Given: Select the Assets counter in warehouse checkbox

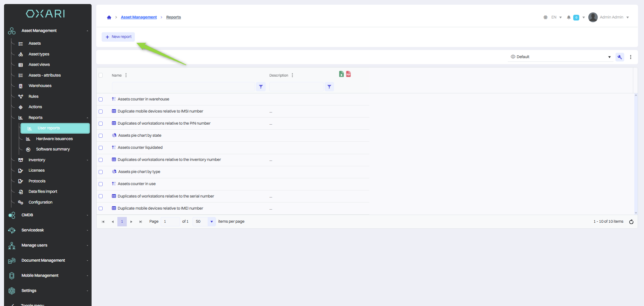Looking at the screenshot, I should tap(101, 99).
